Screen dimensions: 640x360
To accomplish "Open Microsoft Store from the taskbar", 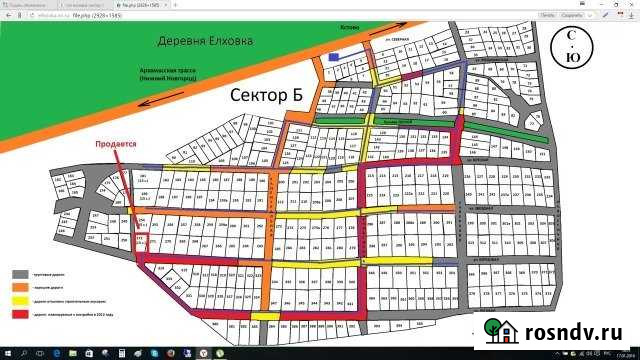I will 89,353.
